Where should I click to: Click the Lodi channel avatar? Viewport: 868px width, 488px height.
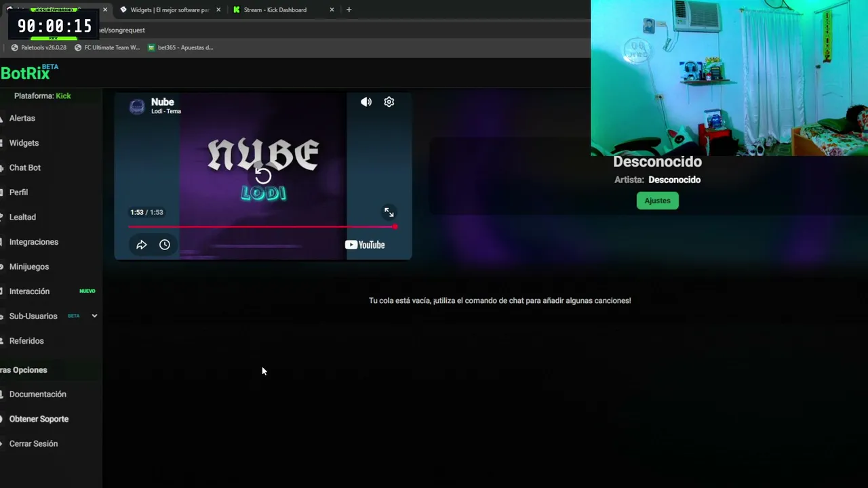tap(137, 106)
